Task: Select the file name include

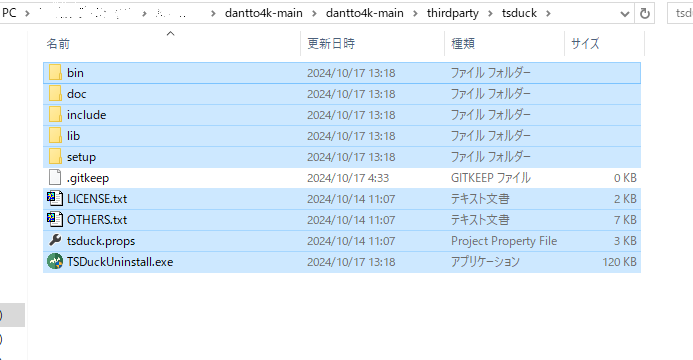Action: pos(87,115)
